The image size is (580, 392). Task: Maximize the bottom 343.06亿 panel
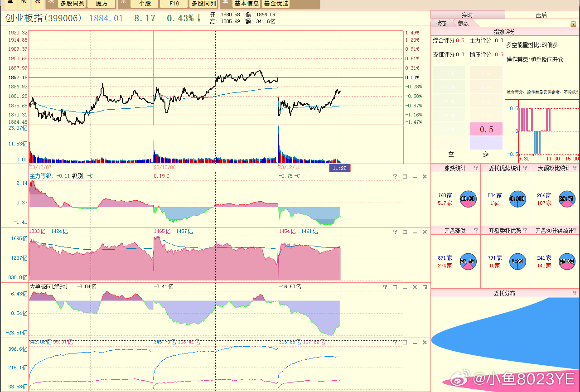[x=405, y=343]
